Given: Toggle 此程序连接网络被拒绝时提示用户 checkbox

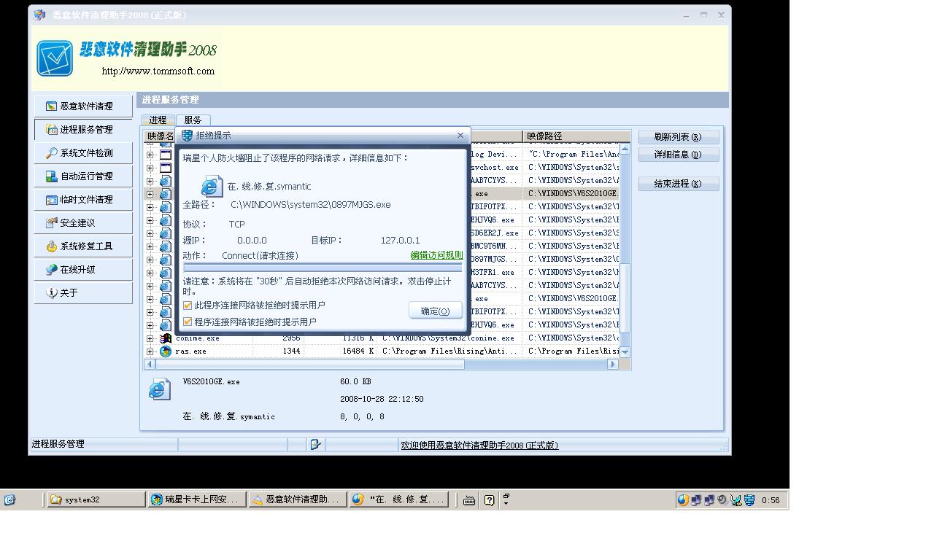Looking at the screenshot, I should coord(188,306).
